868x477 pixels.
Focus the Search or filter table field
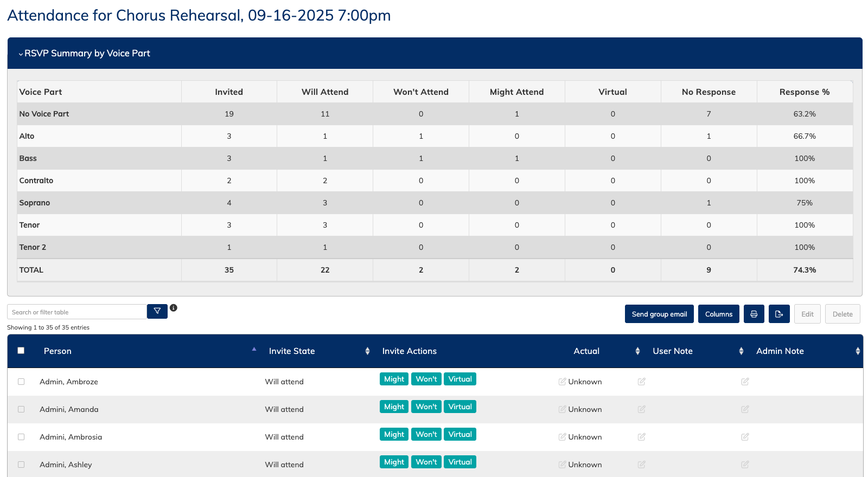76,312
